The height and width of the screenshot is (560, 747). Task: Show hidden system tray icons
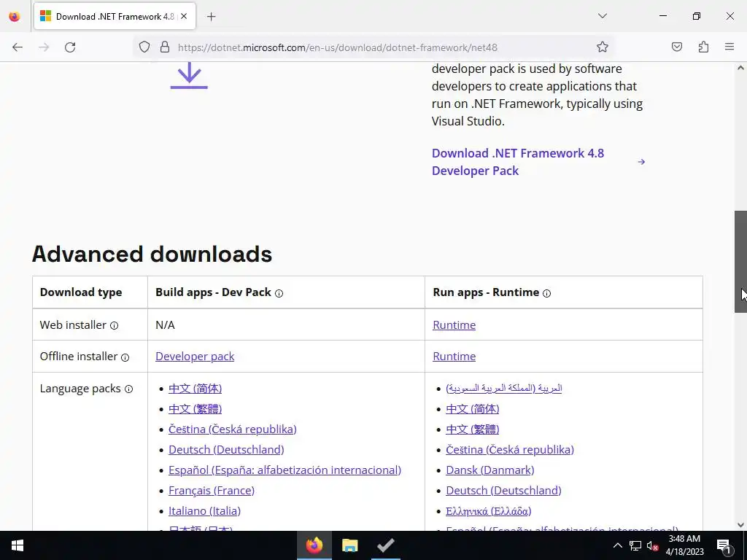point(617,545)
